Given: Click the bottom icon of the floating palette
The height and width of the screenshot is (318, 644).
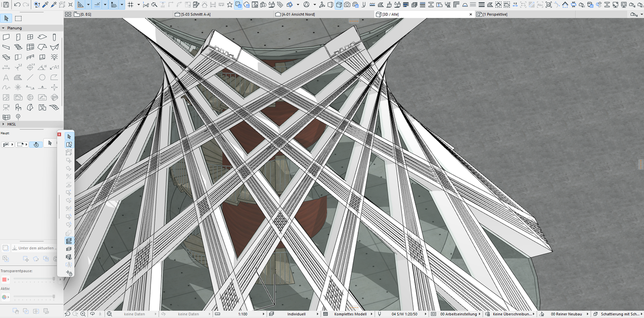Looking at the screenshot, I should (69, 273).
